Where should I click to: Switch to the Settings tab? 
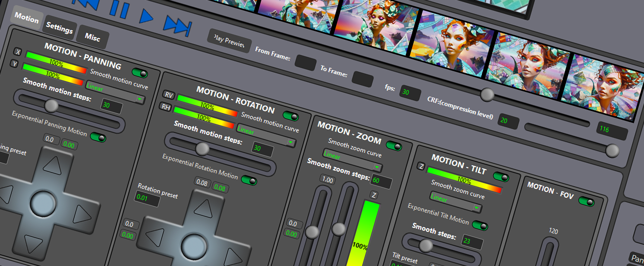point(59,28)
